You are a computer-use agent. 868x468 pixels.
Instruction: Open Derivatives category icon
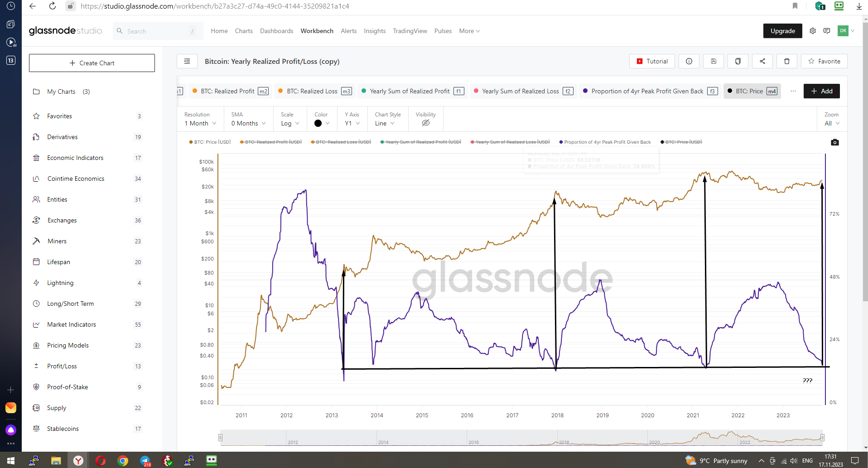pos(36,137)
